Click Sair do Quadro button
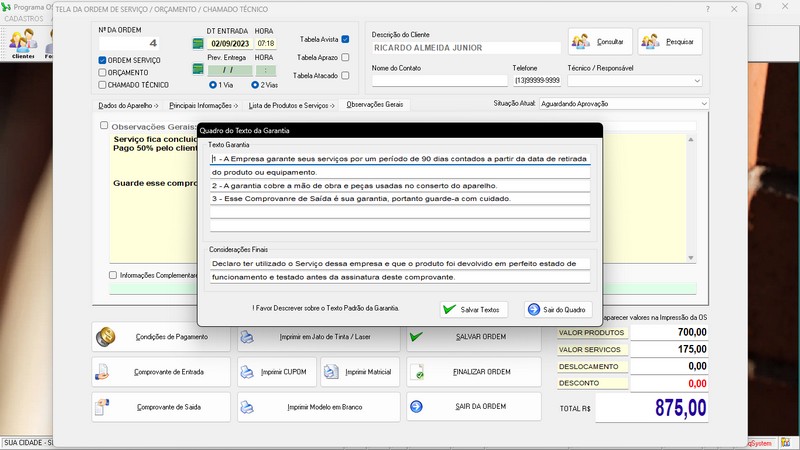This screenshot has width=800, height=450. point(558,310)
